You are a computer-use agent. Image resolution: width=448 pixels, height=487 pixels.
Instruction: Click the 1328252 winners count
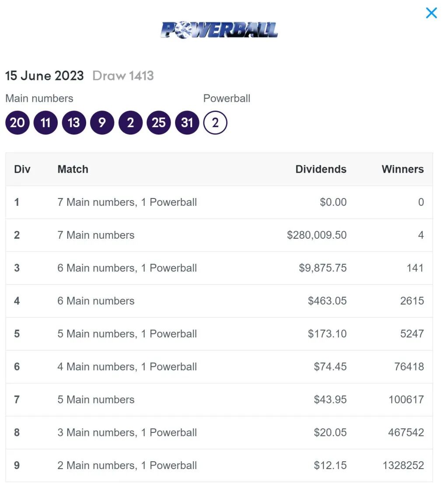(403, 465)
